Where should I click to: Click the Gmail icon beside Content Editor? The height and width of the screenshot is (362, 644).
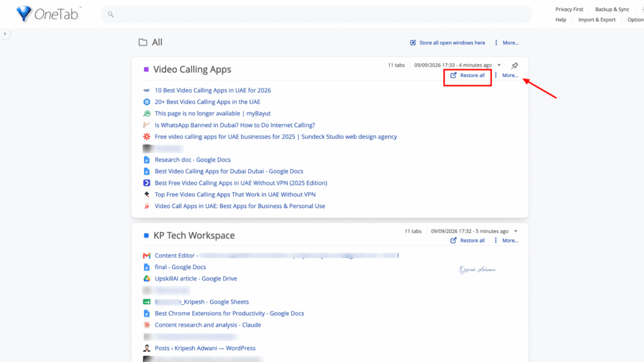pyautogui.click(x=147, y=255)
